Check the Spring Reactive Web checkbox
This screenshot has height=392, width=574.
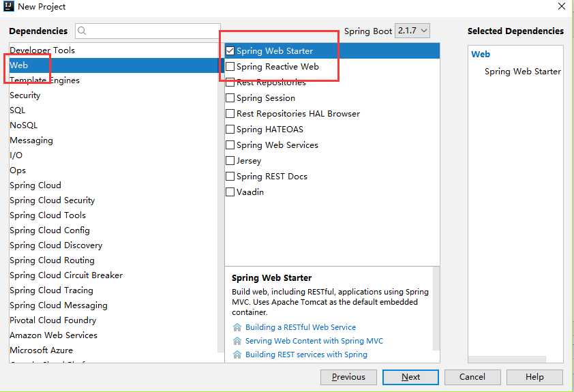click(230, 67)
